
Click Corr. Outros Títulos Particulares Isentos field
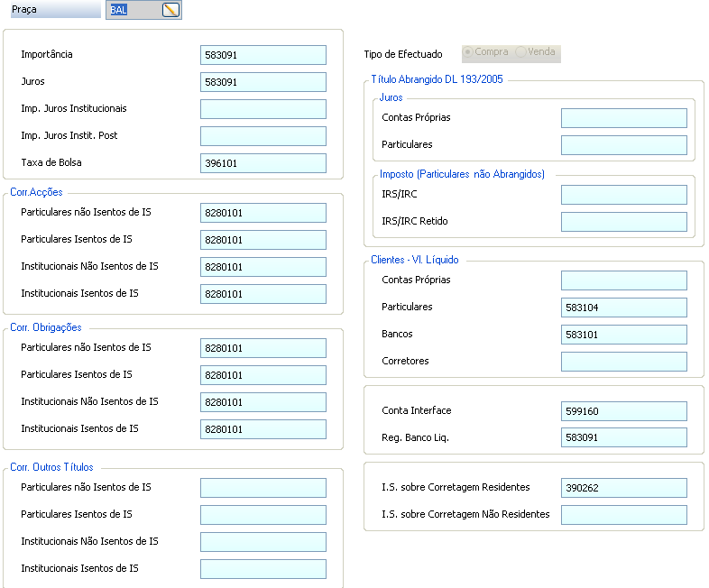coord(263,515)
